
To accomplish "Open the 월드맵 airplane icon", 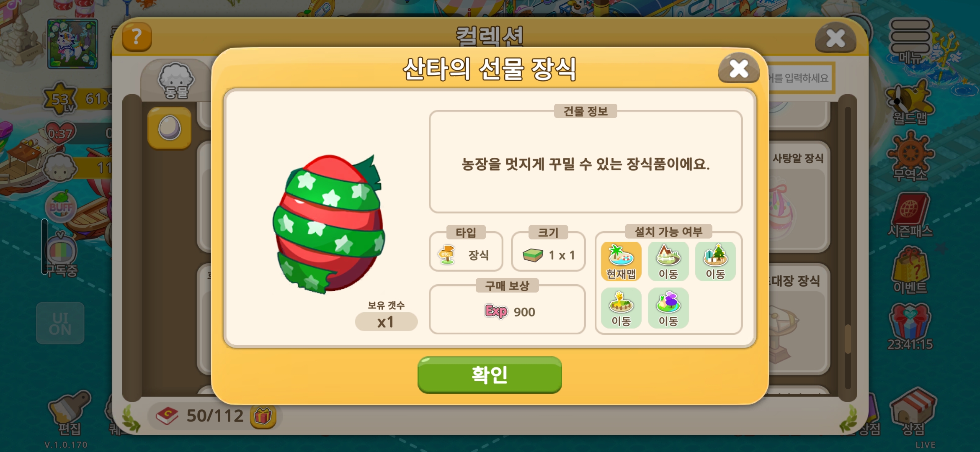I will pyautogui.click(x=910, y=103).
